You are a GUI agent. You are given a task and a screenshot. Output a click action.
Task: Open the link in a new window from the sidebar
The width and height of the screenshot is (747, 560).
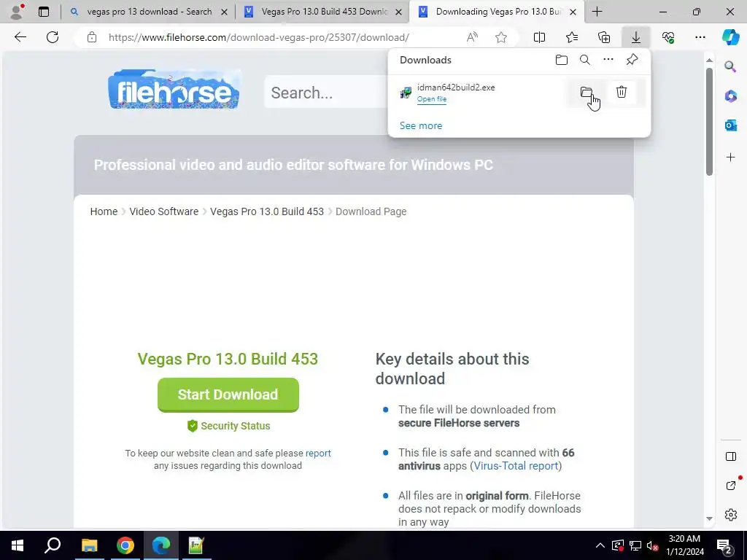click(x=731, y=485)
